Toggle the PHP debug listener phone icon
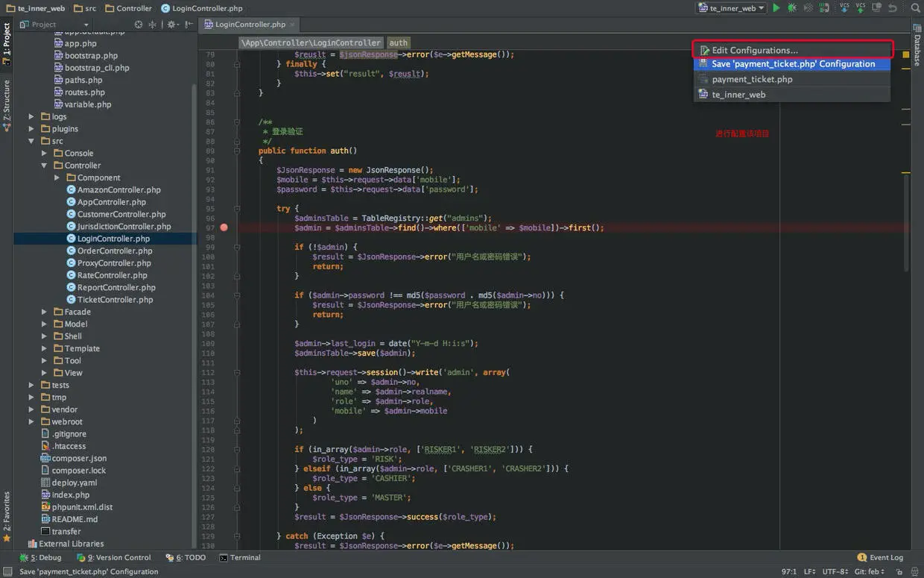The image size is (924, 578). point(824,8)
